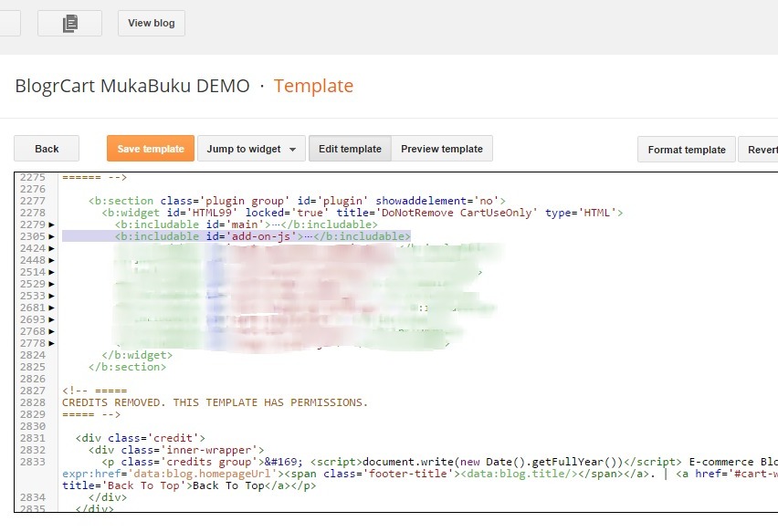778x532 pixels.
Task: Click the closing /div at line 2834
Action: tap(108, 497)
